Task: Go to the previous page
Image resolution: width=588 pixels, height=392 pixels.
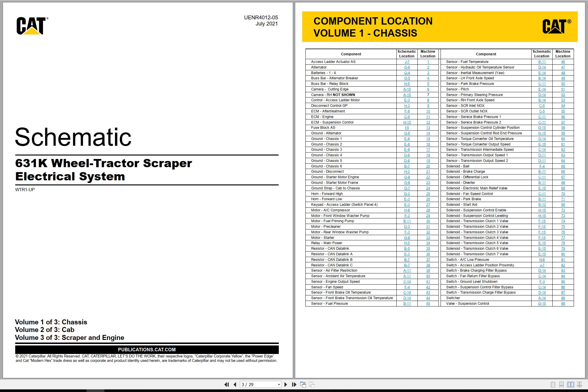Action: click(235, 384)
